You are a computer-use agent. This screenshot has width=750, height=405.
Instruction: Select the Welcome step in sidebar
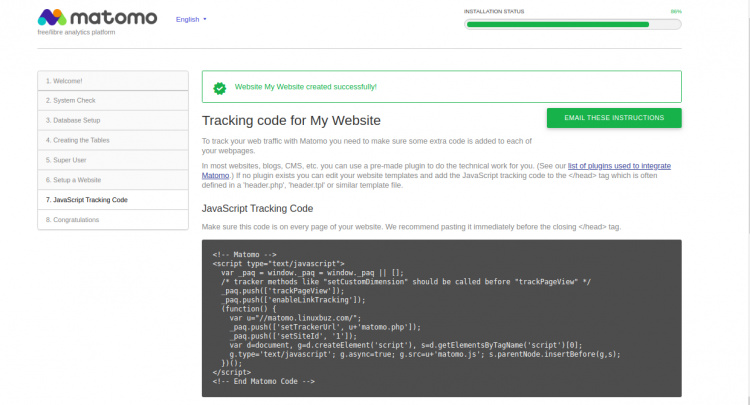point(112,81)
